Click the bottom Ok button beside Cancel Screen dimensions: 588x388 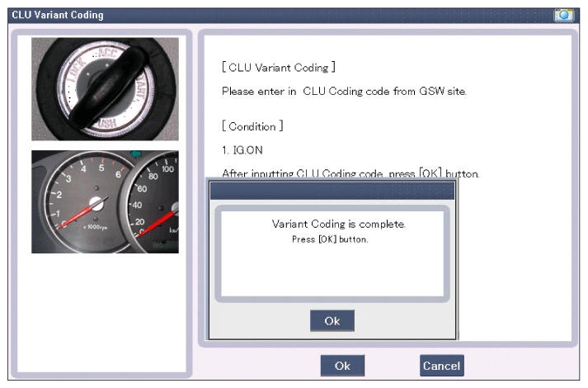tap(342, 365)
